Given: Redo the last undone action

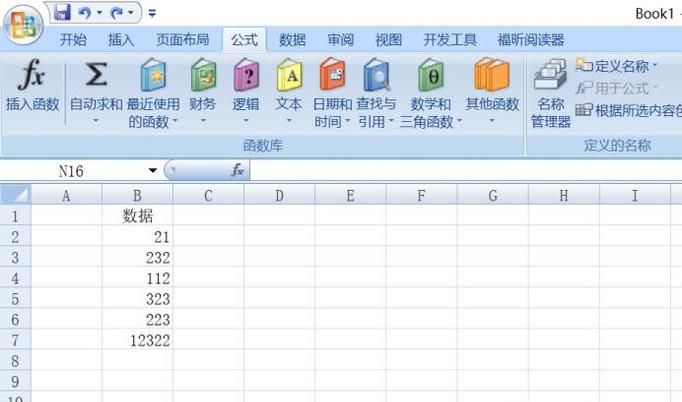Looking at the screenshot, I should click(117, 13).
